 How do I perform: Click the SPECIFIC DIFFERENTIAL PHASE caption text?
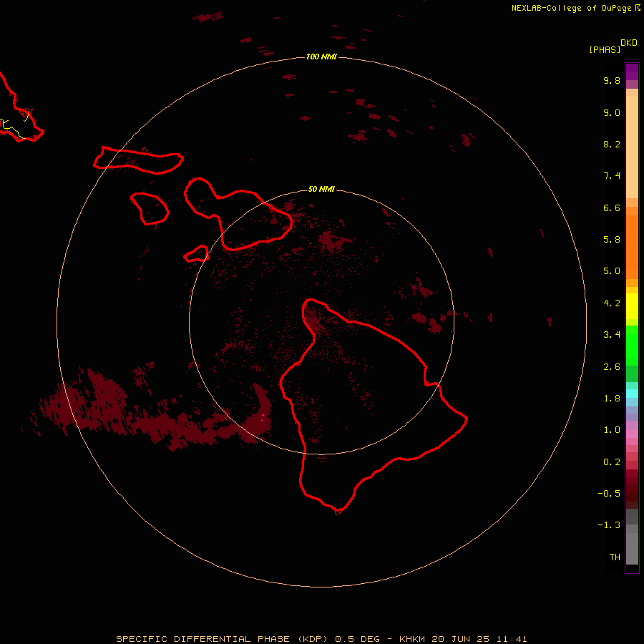click(203, 639)
